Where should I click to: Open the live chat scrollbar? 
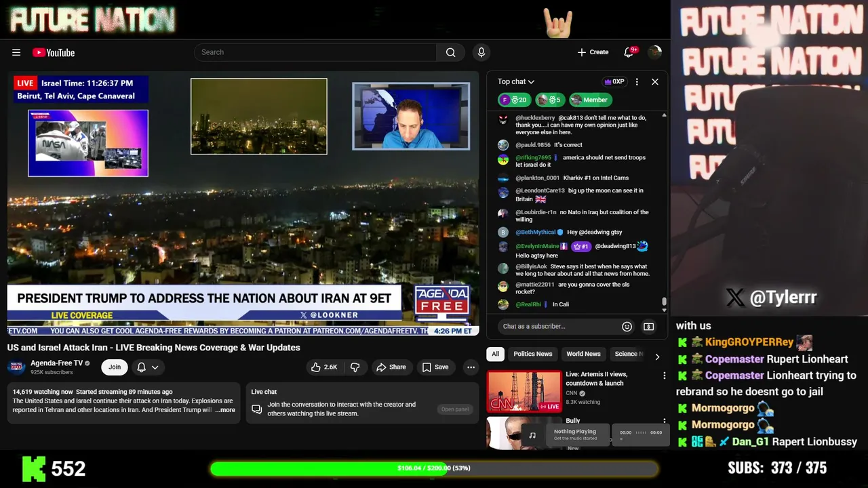point(664,302)
